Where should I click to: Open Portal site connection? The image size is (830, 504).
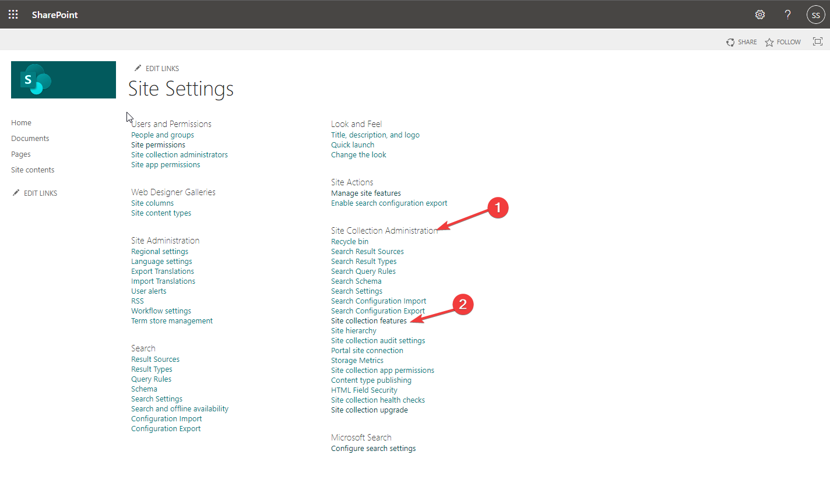(367, 350)
